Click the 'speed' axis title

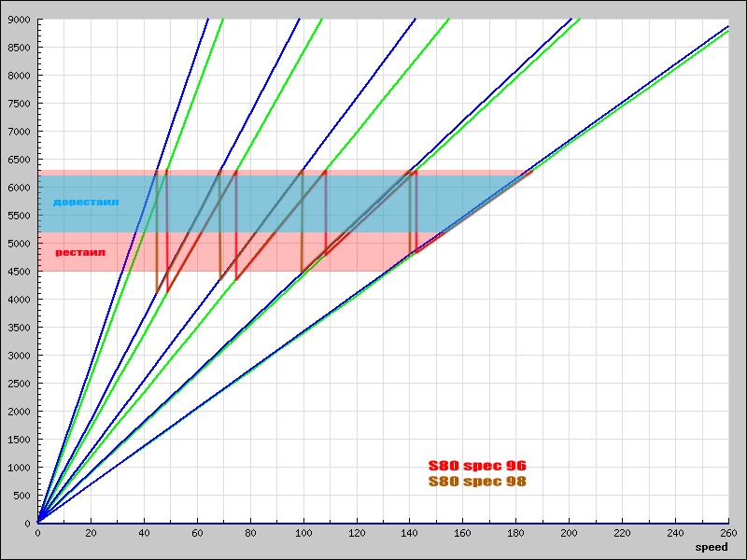tap(712, 547)
